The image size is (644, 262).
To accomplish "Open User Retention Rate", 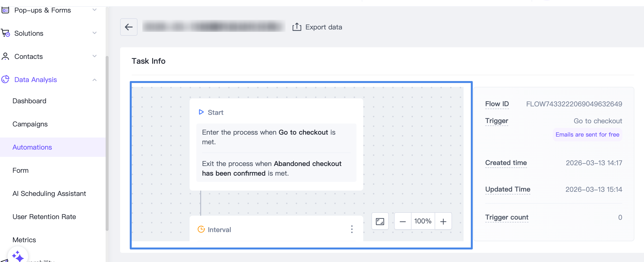I will [44, 216].
